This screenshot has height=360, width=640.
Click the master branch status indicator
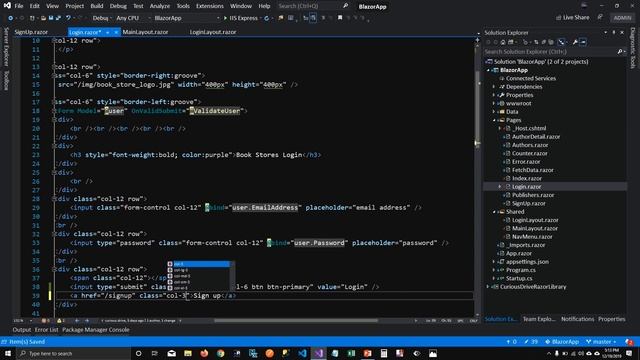(x=601, y=342)
